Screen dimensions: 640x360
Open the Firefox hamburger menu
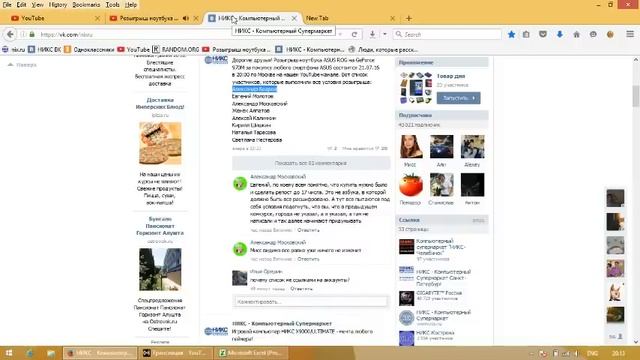tap(630, 35)
